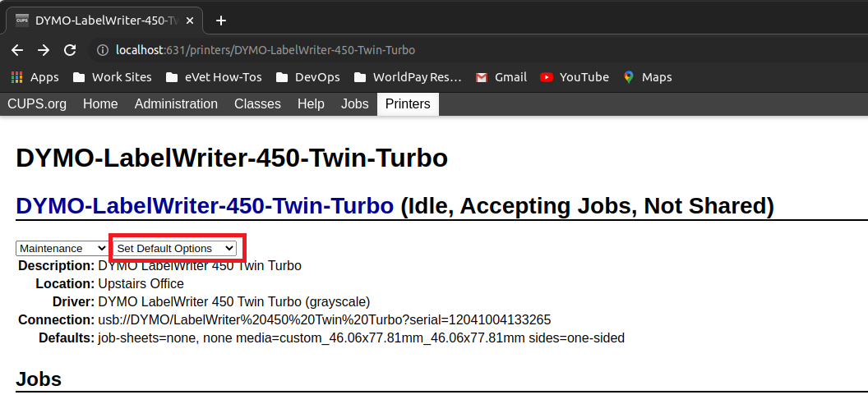The height and width of the screenshot is (404, 868).
Task: Open the eVet How-Tos bookmark folder
Action: click(214, 77)
